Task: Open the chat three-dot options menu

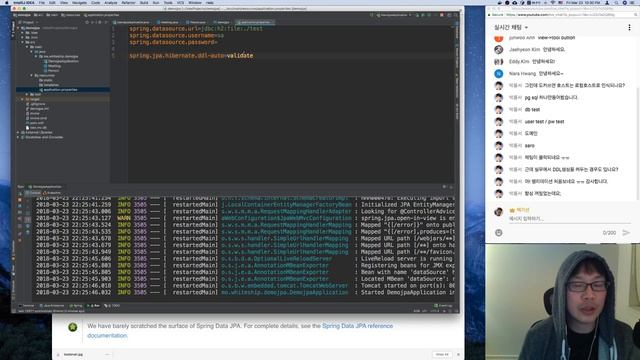Action: coord(629,27)
